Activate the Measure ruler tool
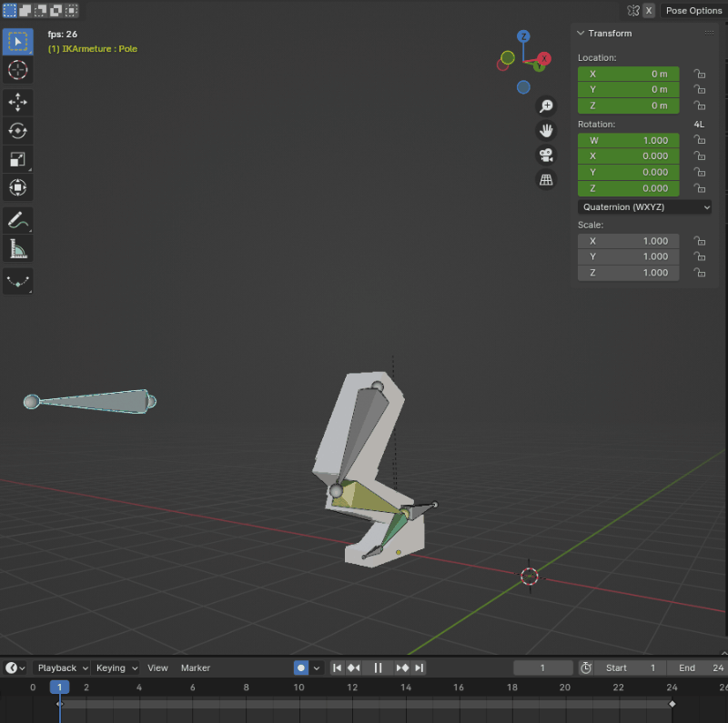Image resolution: width=728 pixels, height=723 pixels. click(x=18, y=248)
